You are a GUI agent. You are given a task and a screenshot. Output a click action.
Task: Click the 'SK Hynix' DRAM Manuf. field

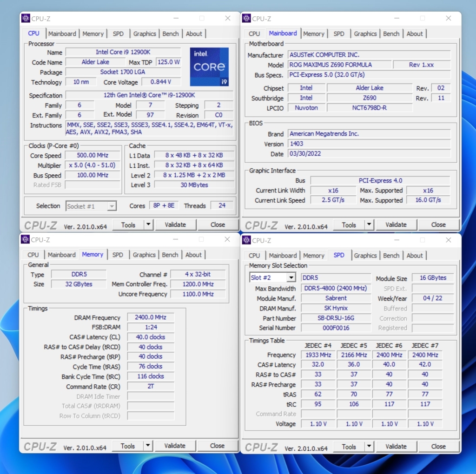336,308
